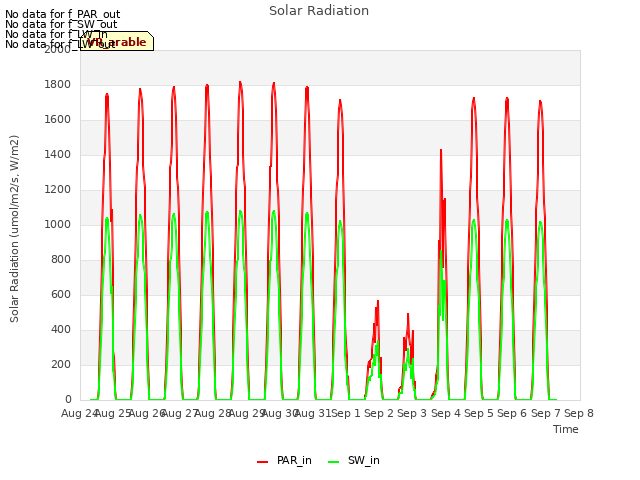Click the PAR_in legend label
This screenshot has height=480, width=640.
click(x=294, y=460)
